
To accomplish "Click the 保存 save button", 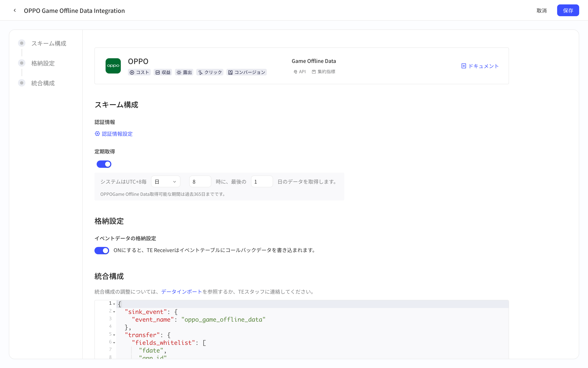I will [568, 10].
